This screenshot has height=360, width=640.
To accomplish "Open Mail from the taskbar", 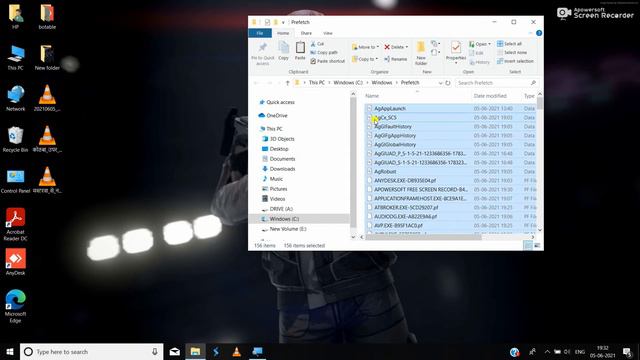I will coord(175,351).
